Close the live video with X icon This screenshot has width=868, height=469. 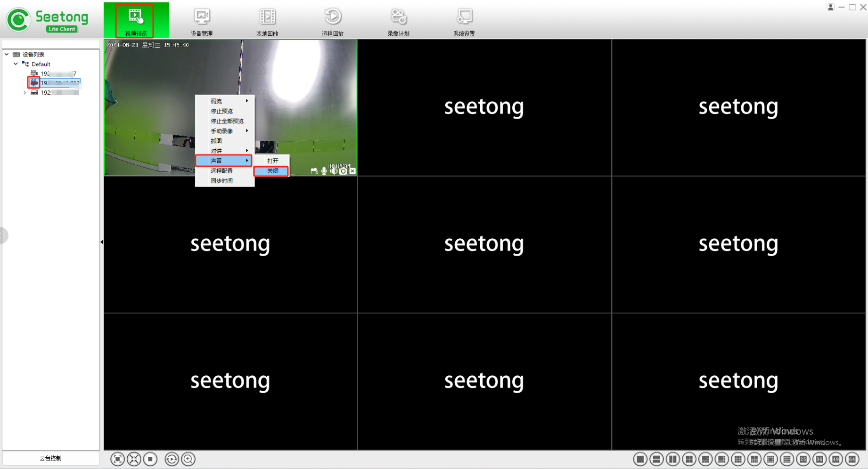click(352, 171)
